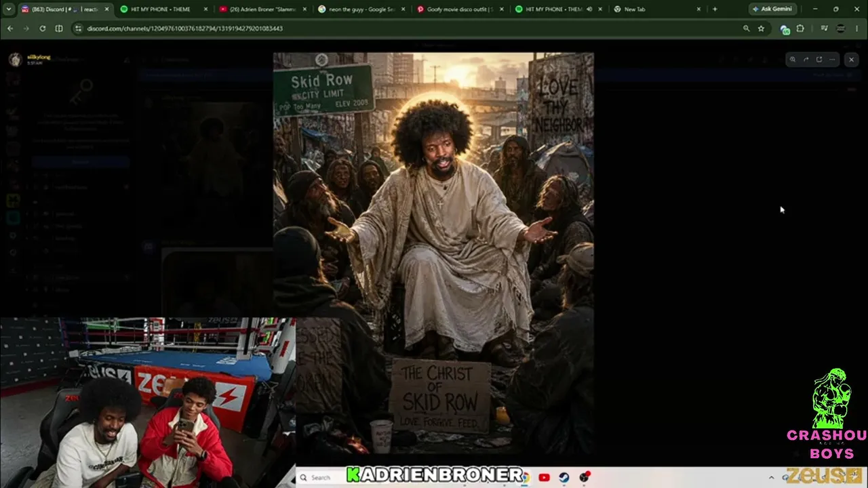The image size is (868, 488).
Task: Open the Extensions puzzle icon
Action: (x=800, y=28)
